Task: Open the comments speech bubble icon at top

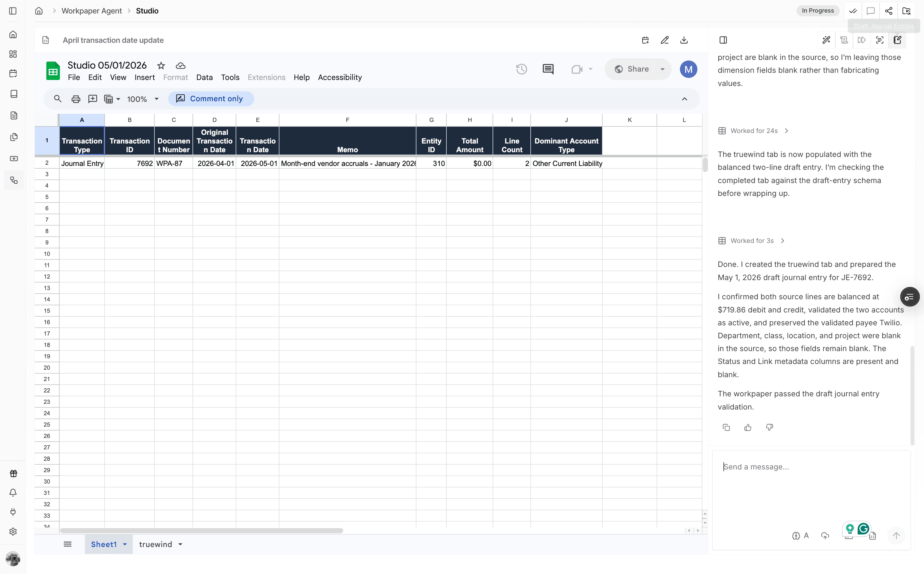Action: click(870, 11)
